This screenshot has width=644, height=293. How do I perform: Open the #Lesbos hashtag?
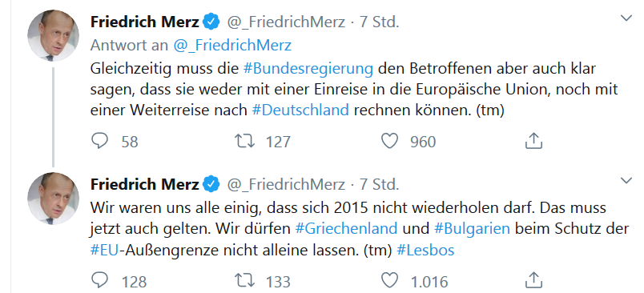425,250
